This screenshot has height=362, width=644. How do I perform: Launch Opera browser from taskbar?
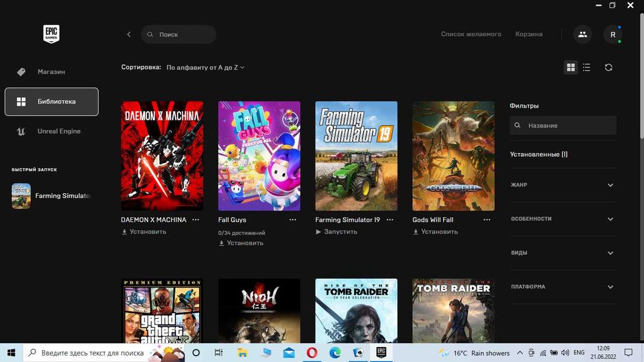click(312, 352)
